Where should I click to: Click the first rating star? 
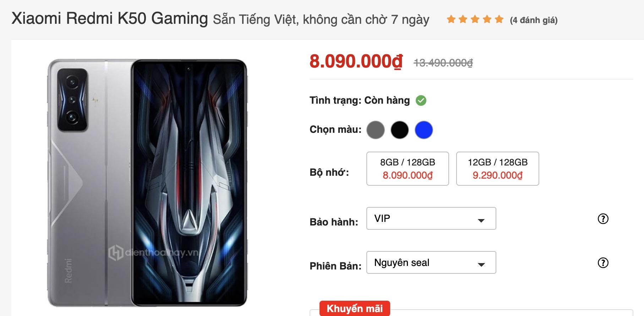[x=451, y=19]
